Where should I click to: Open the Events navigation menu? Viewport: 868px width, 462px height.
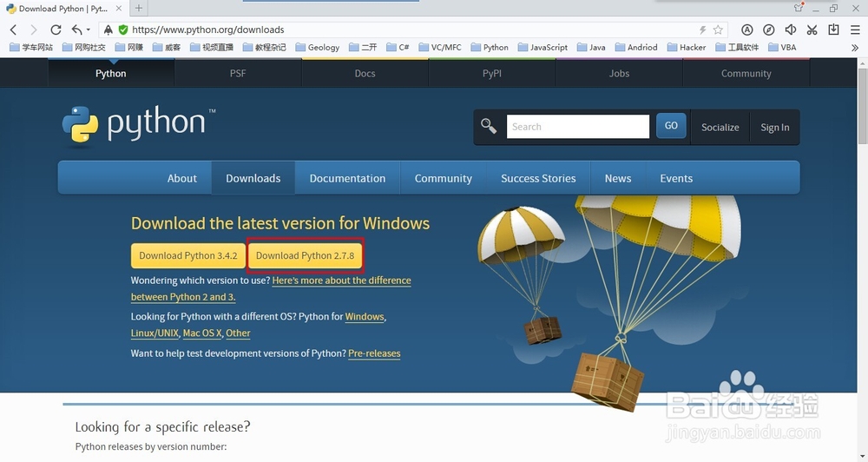676,178
